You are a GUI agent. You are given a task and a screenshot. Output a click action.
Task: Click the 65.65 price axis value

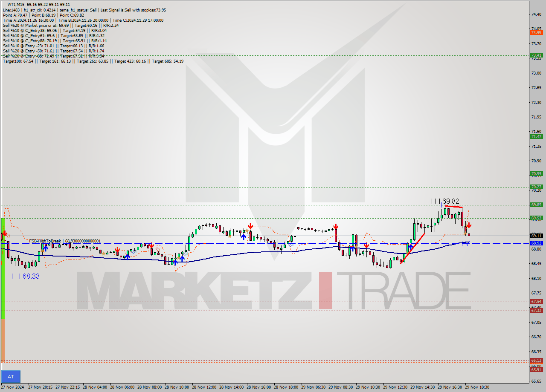(x=537, y=381)
